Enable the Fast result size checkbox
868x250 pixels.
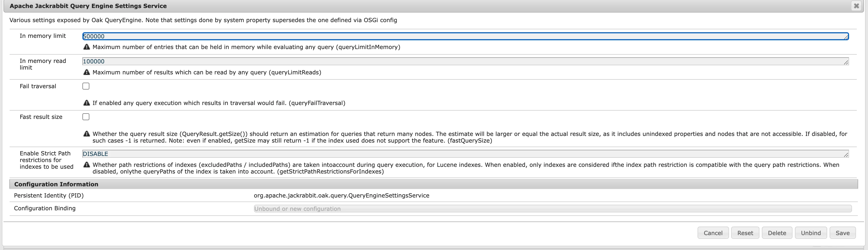[86, 117]
